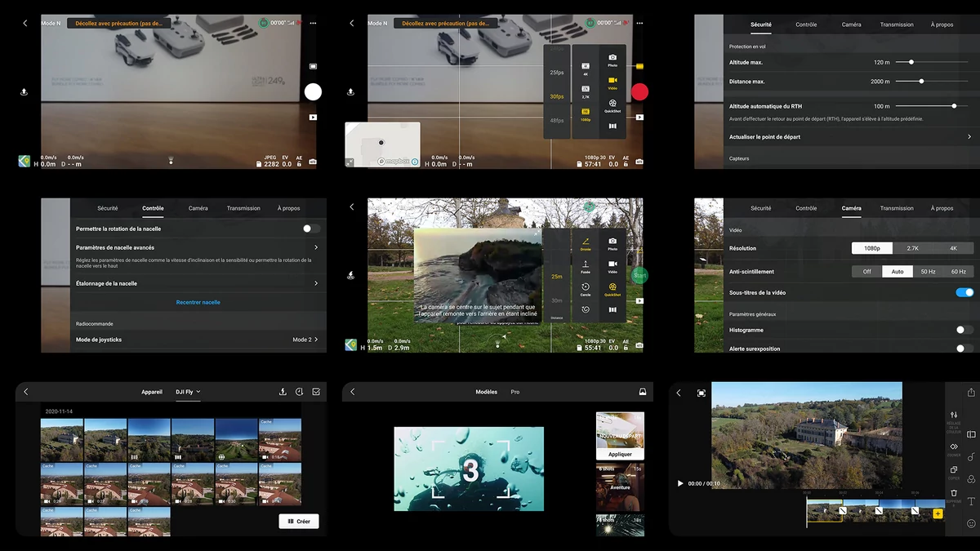Add a clip with the yellow plus button
Screen dimensions: 980x551
938,513
